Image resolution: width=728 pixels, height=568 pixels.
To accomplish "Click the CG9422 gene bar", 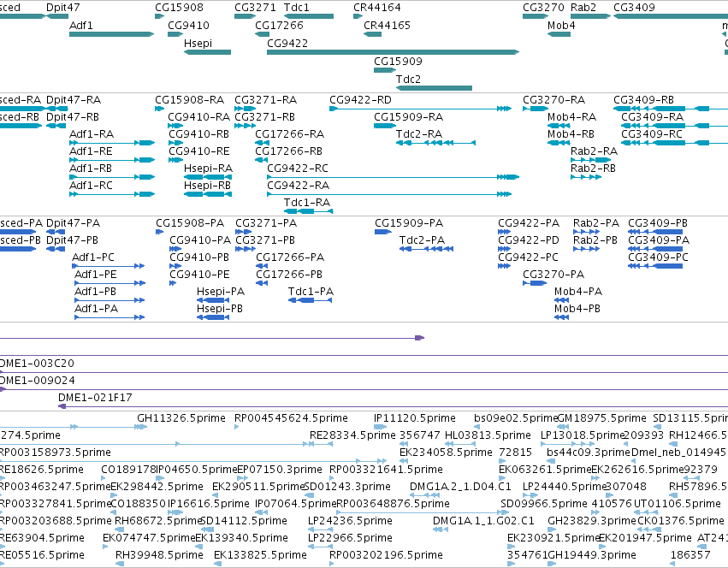I will [x=393, y=52].
